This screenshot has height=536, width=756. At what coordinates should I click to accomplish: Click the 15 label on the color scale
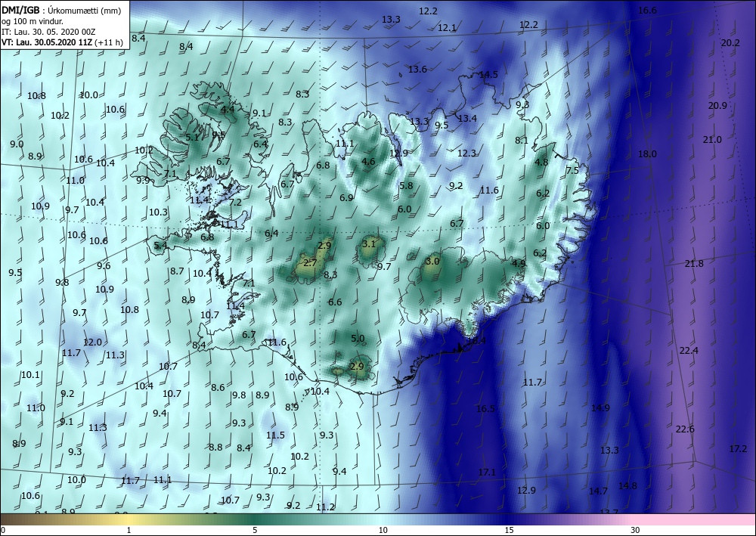pyautogui.click(x=509, y=530)
